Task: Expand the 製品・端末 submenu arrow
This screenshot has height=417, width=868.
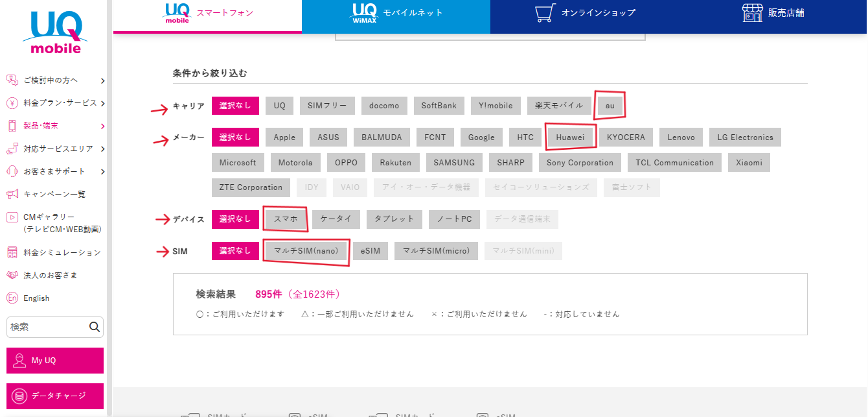Action: pyautogui.click(x=103, y=126)
